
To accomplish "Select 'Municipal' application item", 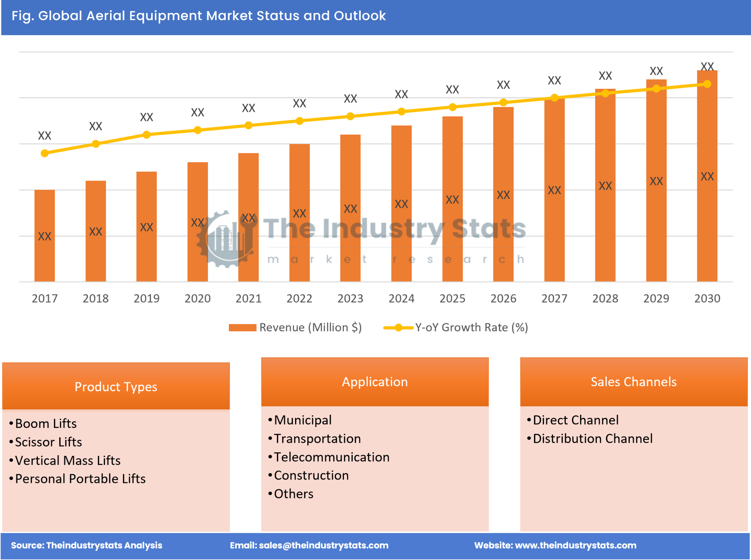I will pos(303,420).
